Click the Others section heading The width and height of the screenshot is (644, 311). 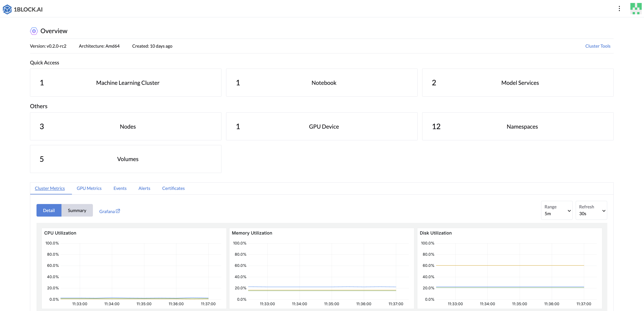click(x=39, y=106)
